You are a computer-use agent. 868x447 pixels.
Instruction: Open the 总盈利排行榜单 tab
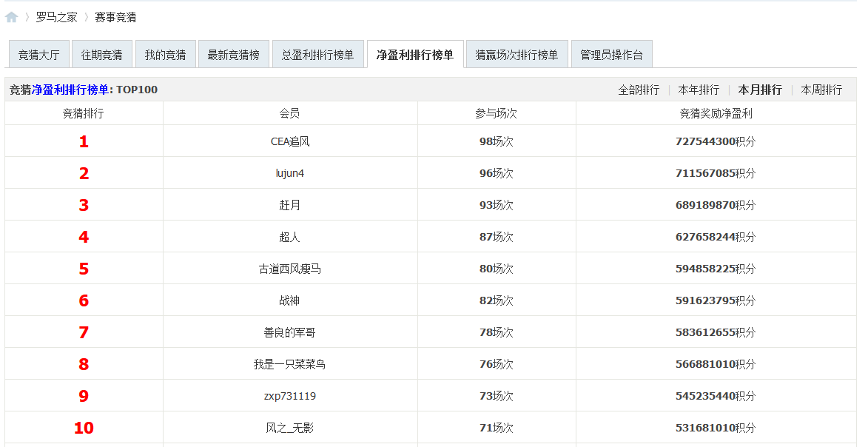pos(318,53)
